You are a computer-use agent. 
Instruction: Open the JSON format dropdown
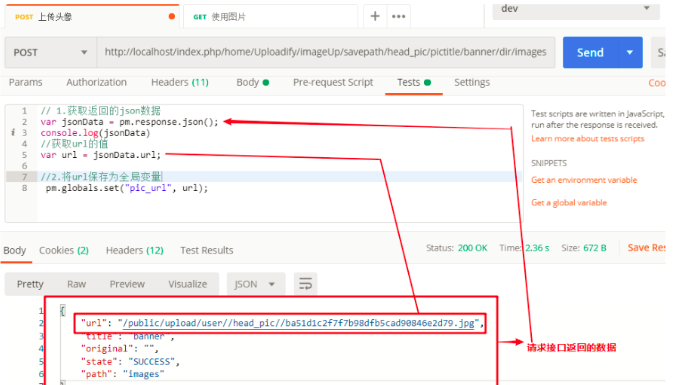[x=256, y=284]
